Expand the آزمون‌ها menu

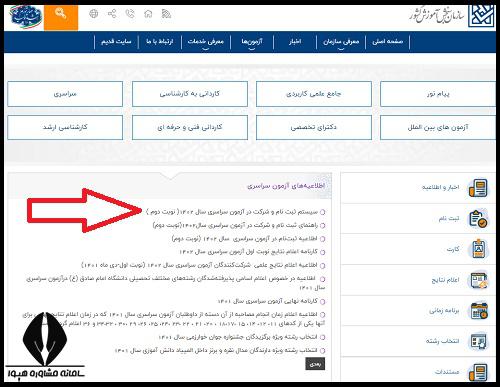[x=252, y=42]
